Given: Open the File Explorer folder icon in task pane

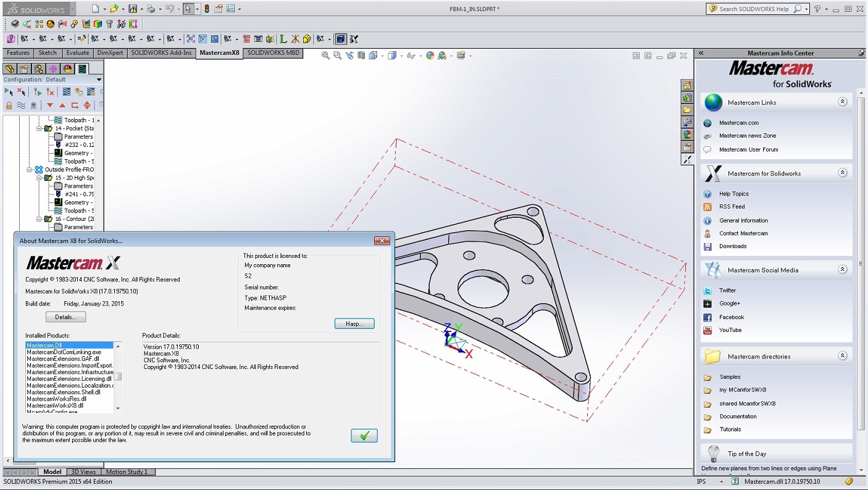Looking at the screenshot, I should point(687,110).
